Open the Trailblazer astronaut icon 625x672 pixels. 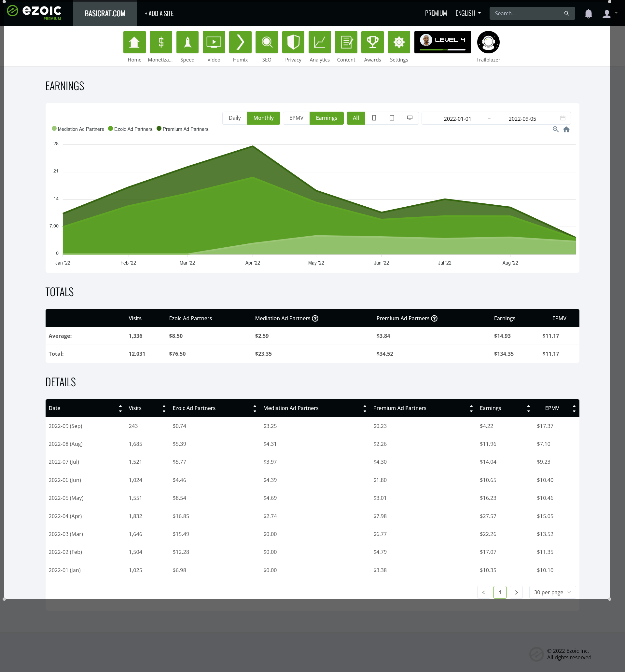tap(488, 42)
